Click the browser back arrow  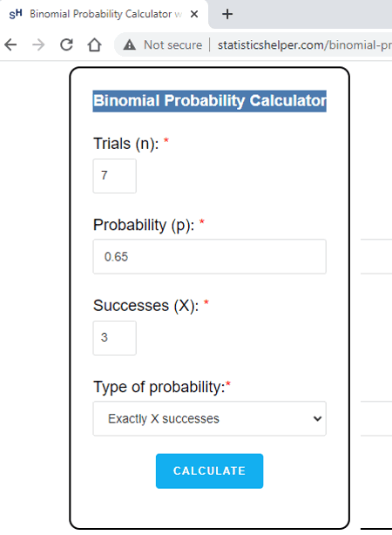(10, 44)
